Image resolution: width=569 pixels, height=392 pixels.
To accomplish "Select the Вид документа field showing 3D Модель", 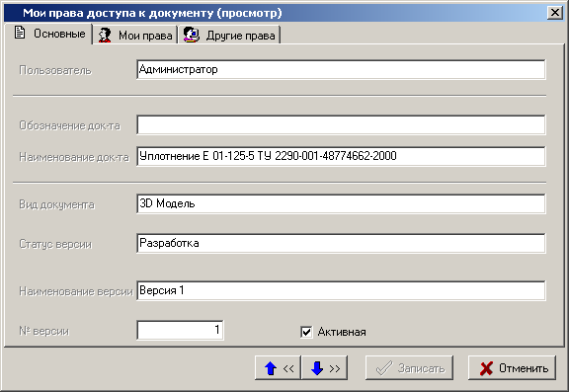I will (341, 203).
